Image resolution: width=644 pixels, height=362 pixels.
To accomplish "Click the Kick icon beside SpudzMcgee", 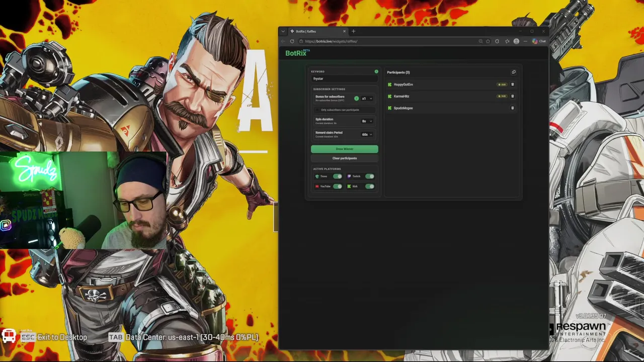I will pyautogui.click(x=390, y=108).
